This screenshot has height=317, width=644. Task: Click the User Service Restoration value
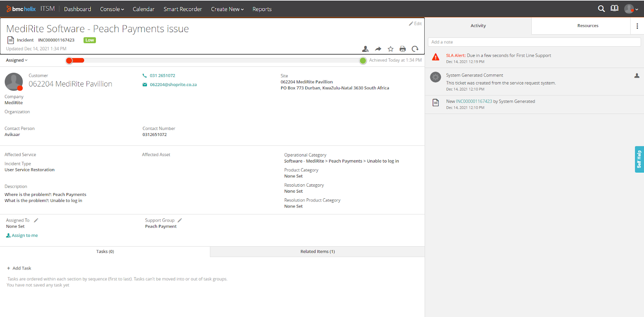(x=29, y=170)
